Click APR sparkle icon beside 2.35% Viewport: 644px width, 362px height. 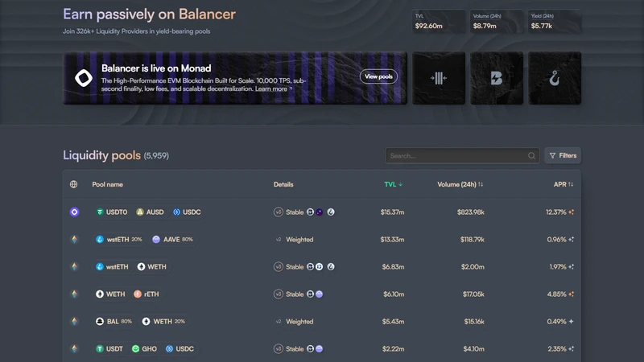[x=571, y=349]
